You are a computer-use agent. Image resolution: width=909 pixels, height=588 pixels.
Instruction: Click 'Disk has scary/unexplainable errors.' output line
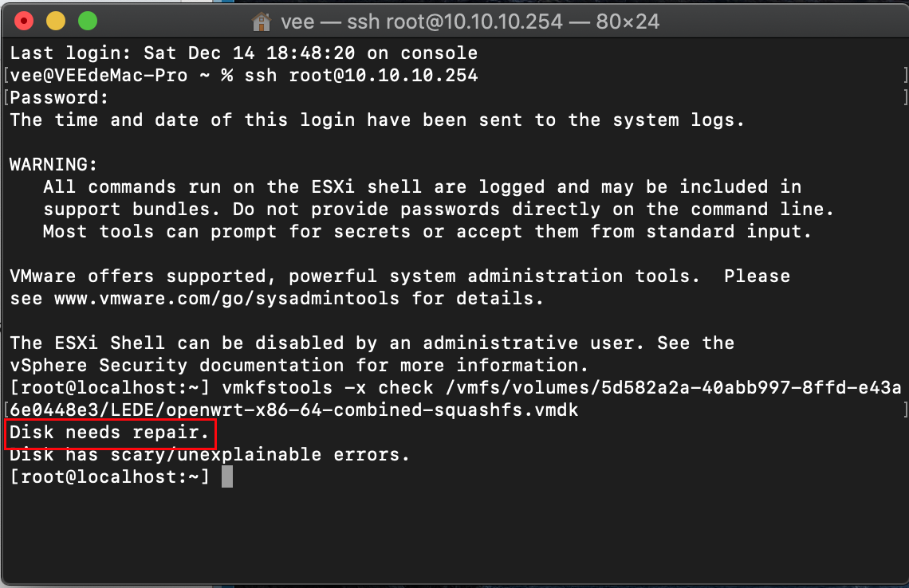pos(210,455)
